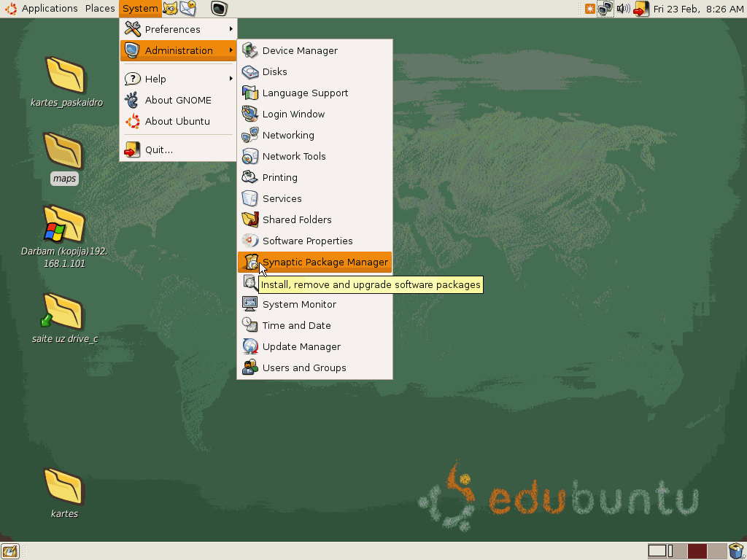Viewport: 747px width, 560px height.
Task: Open Users and Groups icon
Action: click(x=249, y=367)
